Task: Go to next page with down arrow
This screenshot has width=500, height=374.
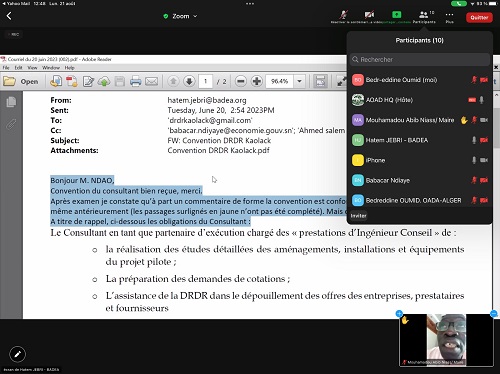Action: [189, 81]
